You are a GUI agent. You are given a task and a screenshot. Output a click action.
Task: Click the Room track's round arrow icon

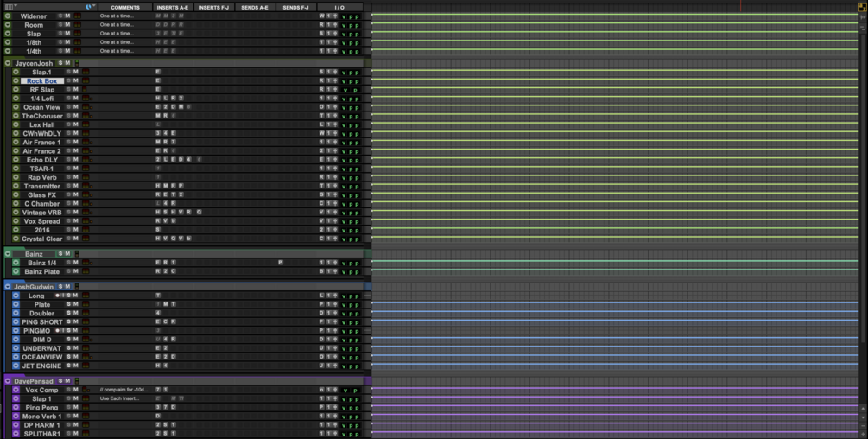click(x=8, y=25)
